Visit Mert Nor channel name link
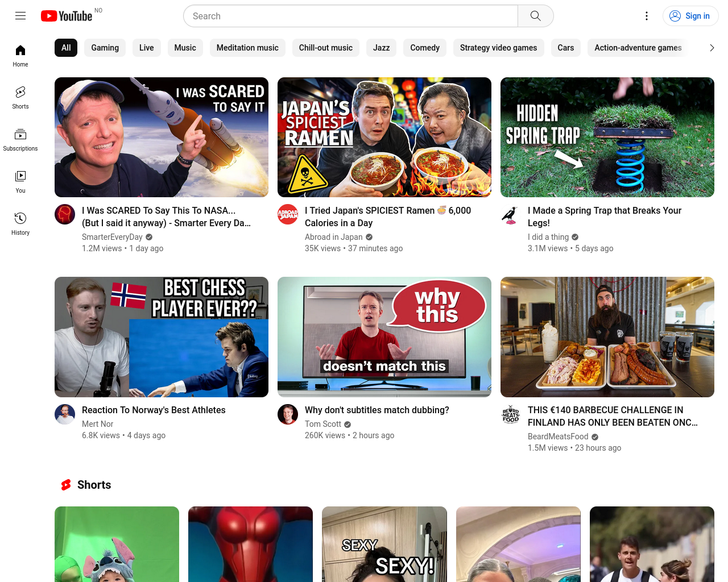Screen dimensions: 728x582 click(98, 424)
